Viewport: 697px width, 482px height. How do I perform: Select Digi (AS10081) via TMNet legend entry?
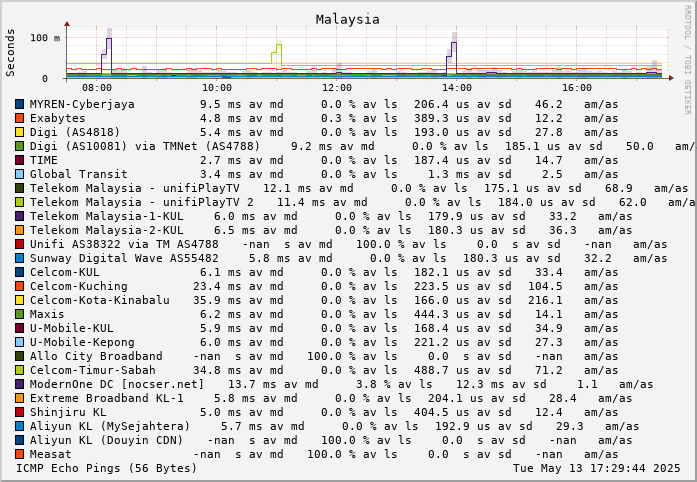(x=355, y=146)
